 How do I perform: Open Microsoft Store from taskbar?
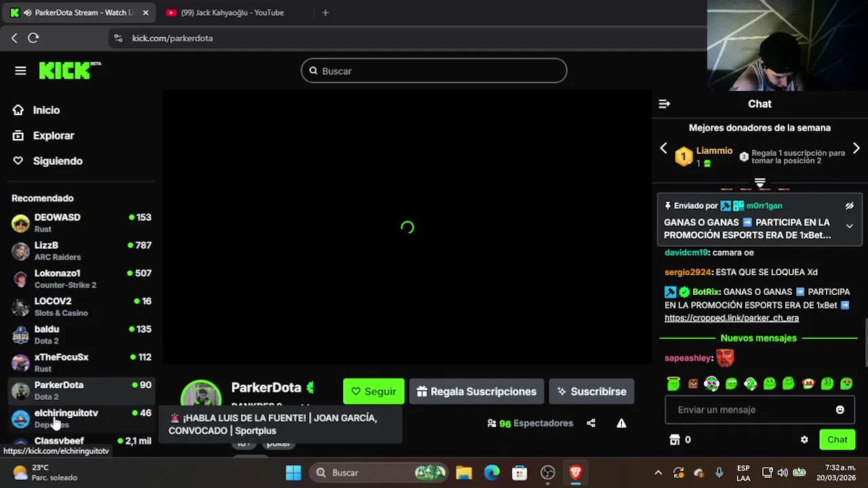[x=519, y=472]
